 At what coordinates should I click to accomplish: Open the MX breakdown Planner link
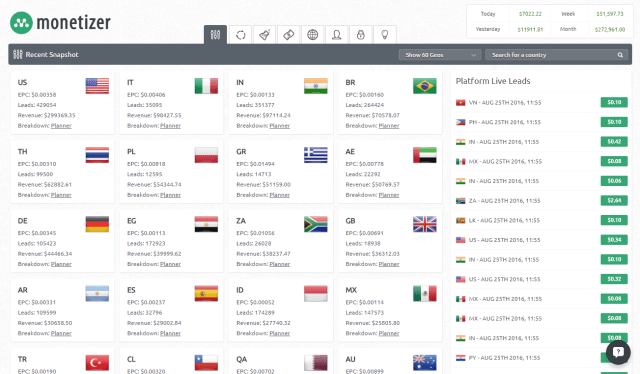point(389,334)
